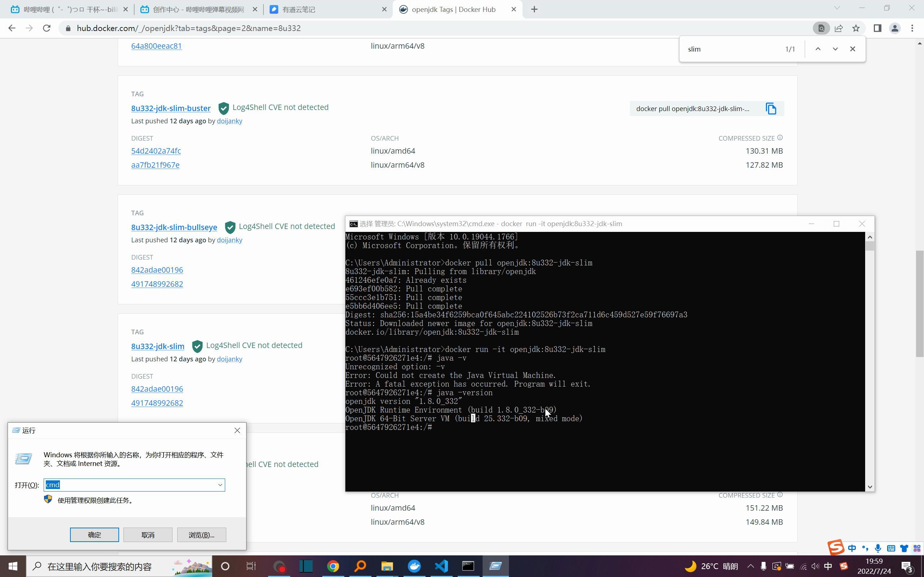Click the Log4Shell verified shield beside 8u332-jdk-slim
The height and width of the screenshot is (577, 924).
197,346
